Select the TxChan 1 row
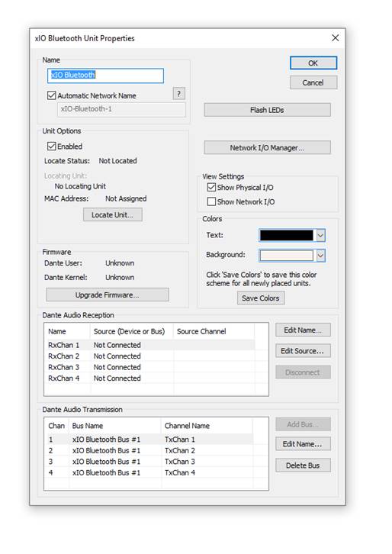The width and height of the screenshot is (392, 554). [x=150, y=440]
